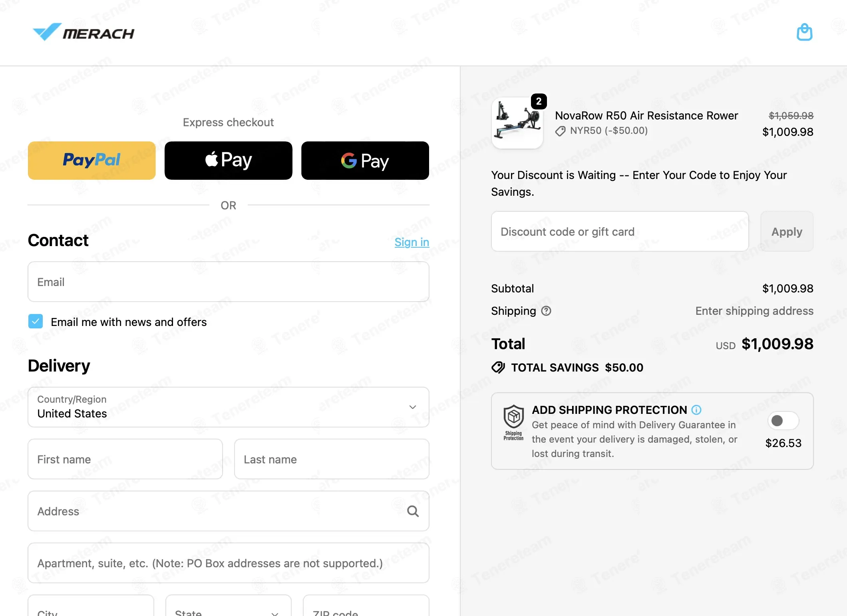Click the address search magnifier icon
The image size is (847, 616).
(x=413, y=511)
